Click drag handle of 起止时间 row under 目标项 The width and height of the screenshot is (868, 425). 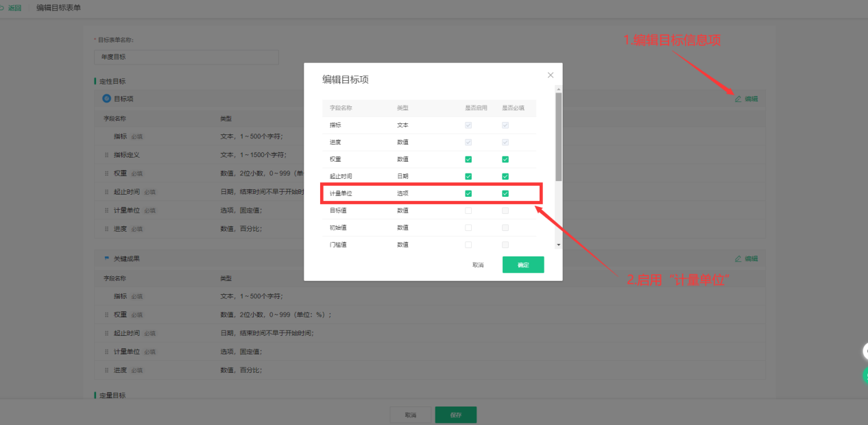(106, 192)
